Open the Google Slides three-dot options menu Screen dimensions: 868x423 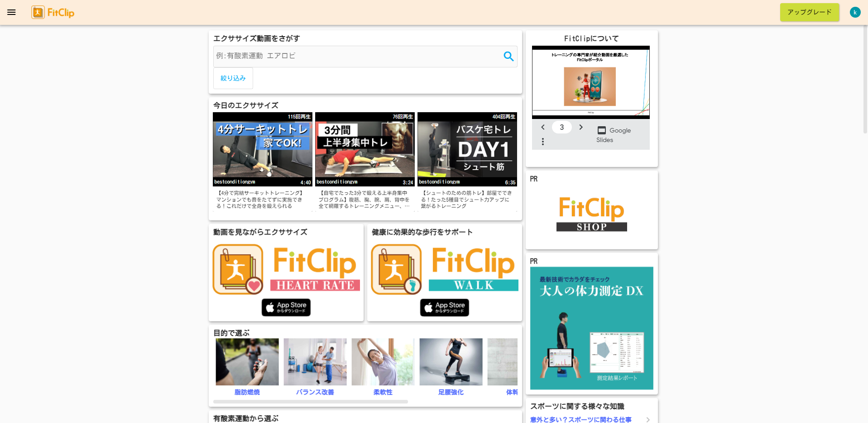[x=543, y=141]
